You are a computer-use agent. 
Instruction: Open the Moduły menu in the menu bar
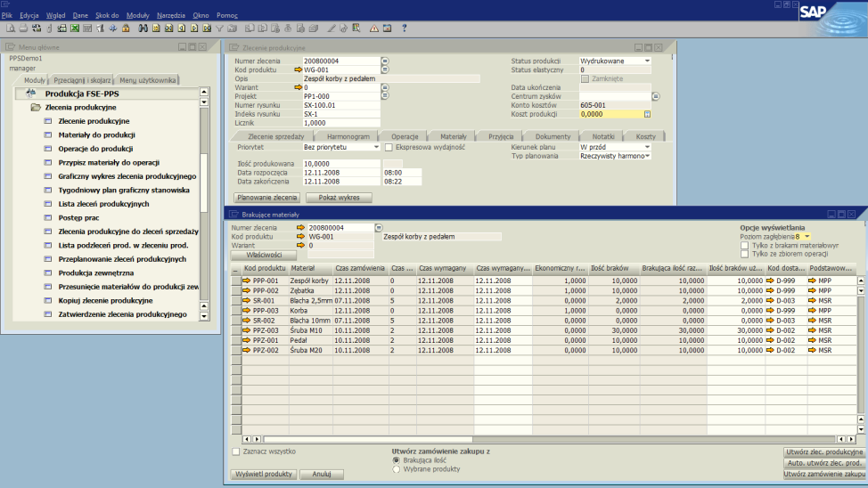138,15
